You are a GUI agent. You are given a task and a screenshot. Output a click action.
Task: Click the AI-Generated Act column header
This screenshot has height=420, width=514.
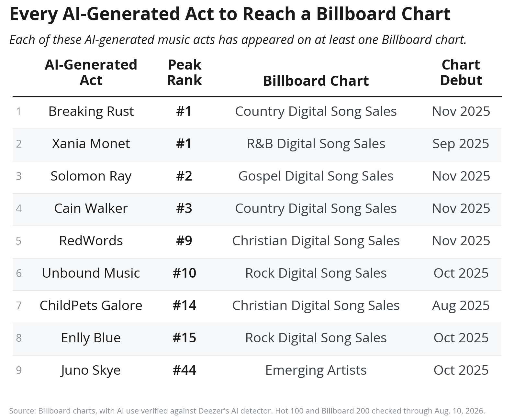click(x=91, y=72)
